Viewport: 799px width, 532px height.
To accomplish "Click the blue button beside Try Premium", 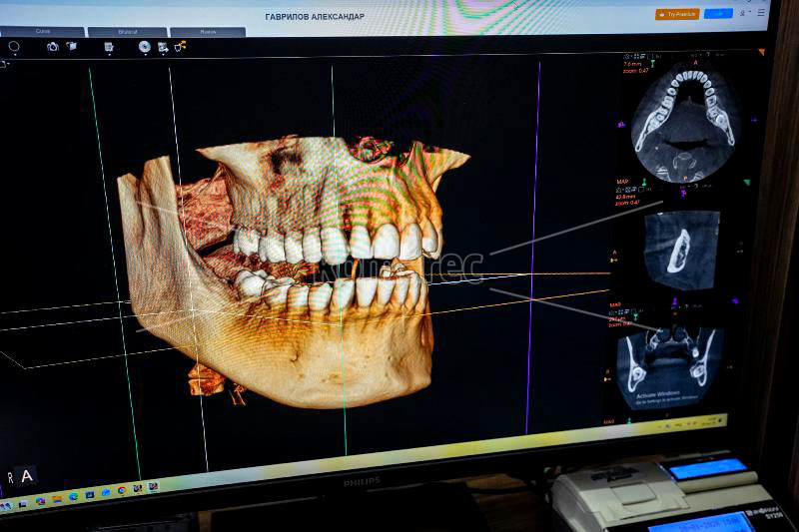I will point(718,14).
